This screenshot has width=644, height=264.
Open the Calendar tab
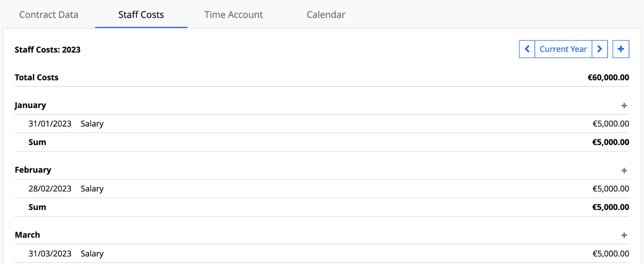coord(326,15)
